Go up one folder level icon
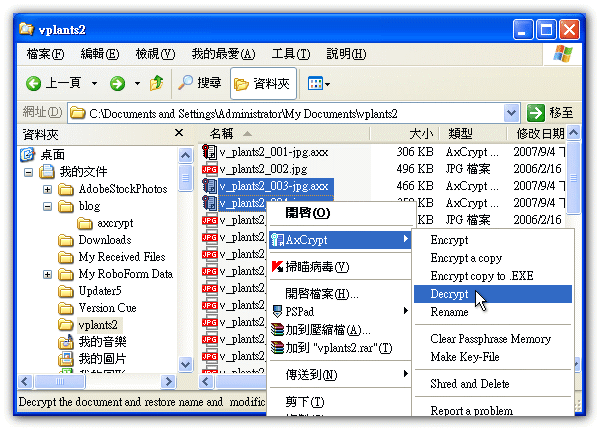Image resolution: width=601 pixels, height=431 pixels. coord(156,83)
